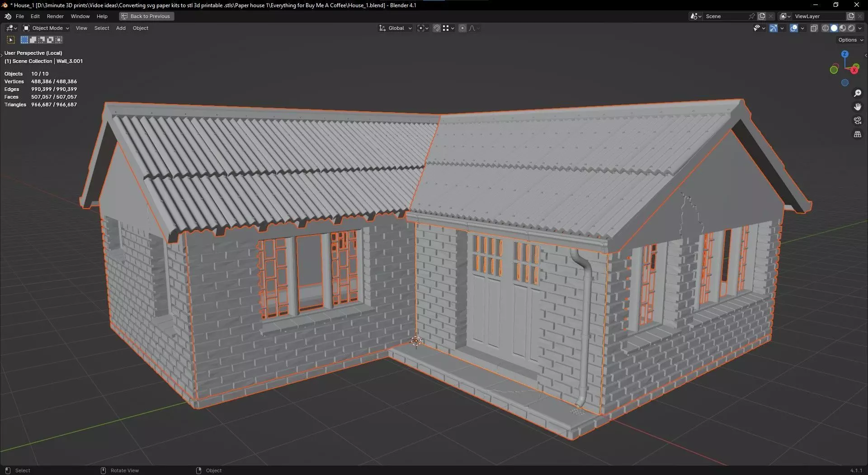Screen dimensions: 868x475
Task: Click the Rotate View status bar hint
Action: tap(120, 470)
